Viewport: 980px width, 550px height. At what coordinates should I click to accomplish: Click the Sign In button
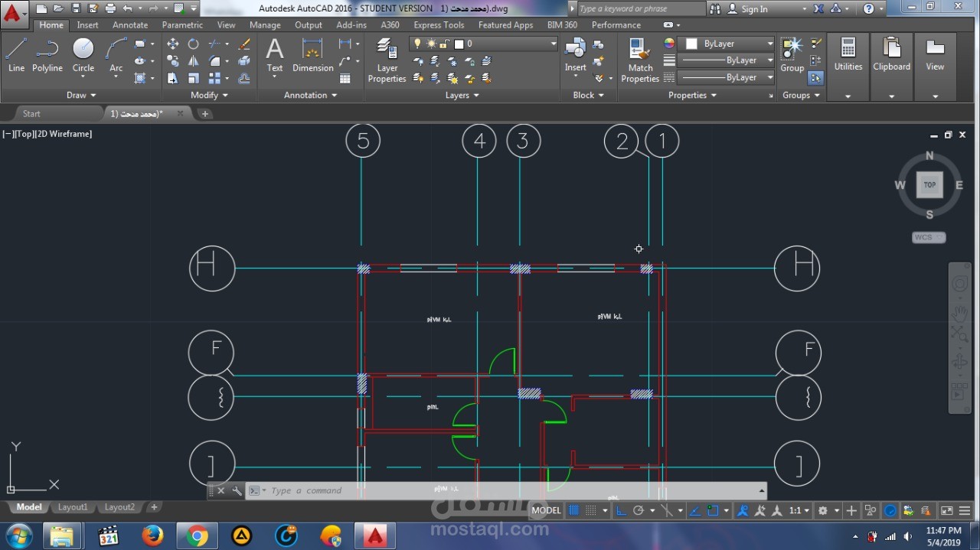coord(754,9)
